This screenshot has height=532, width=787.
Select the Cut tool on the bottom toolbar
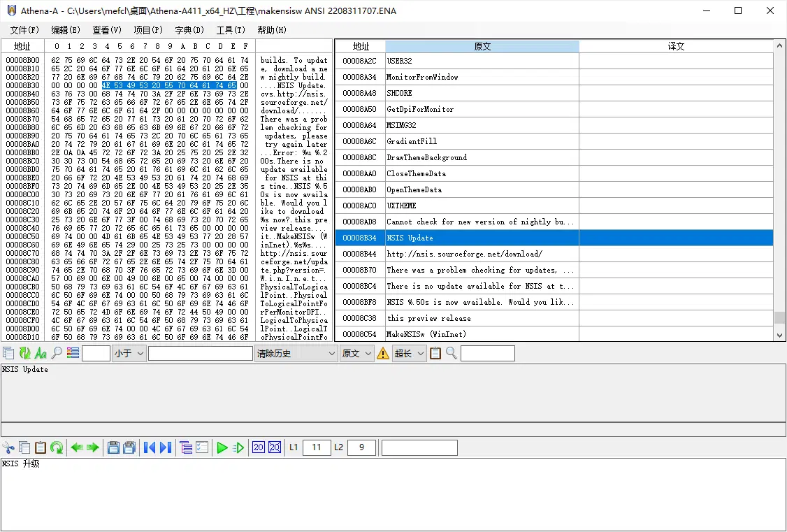[x=10, y=447]
